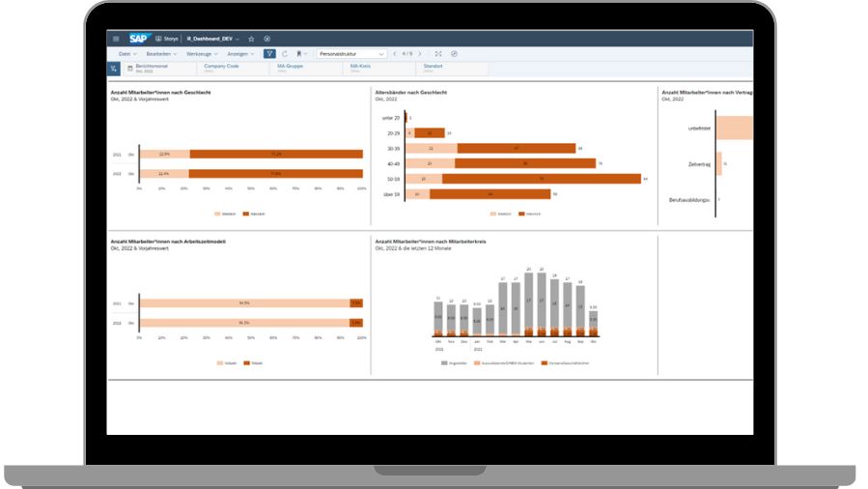Image resolution: width=868 pixels, height=489 pixels.
Task: Toggle the filter bar funnel icon
Action: click(269, 54)
